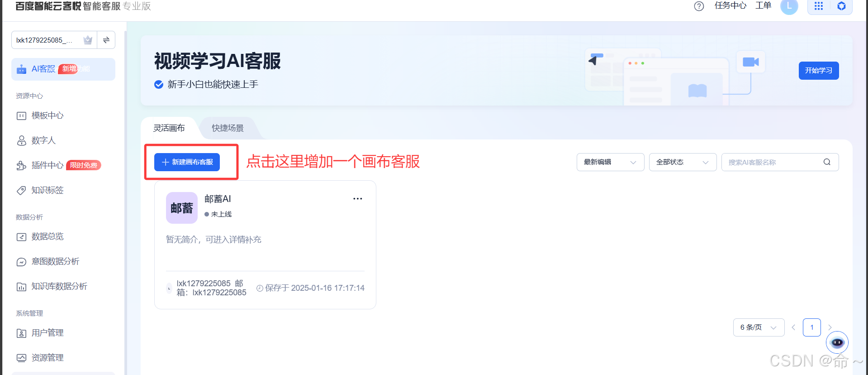Focus the 搜索AI客服名称 search field

(x=780, y=162)
